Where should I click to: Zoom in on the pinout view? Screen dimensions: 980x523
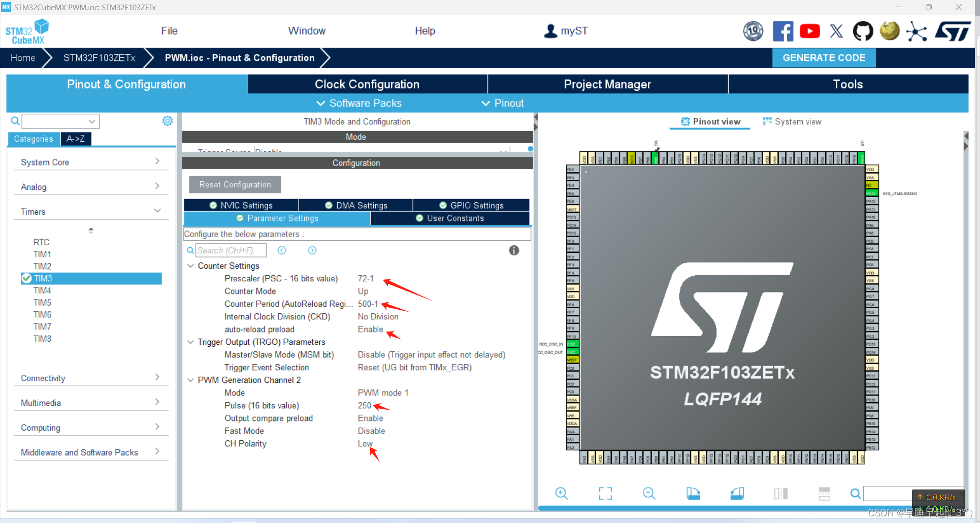click(561, 493)
